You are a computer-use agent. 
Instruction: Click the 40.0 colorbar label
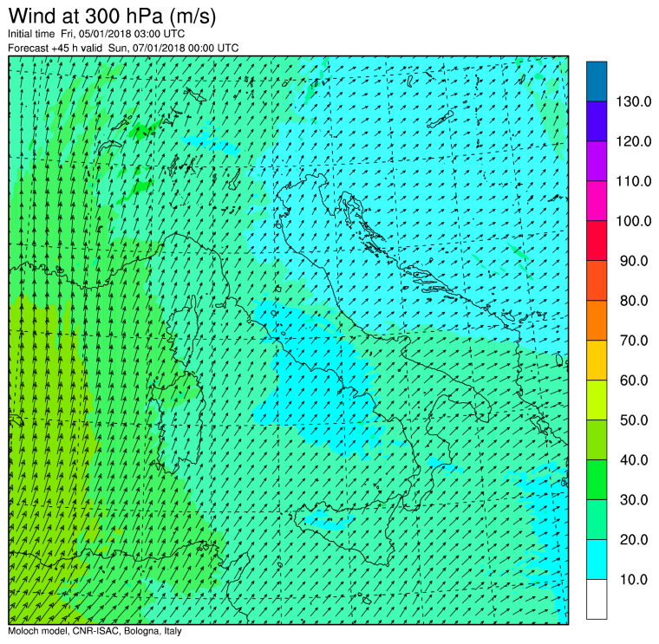point(634,459)
